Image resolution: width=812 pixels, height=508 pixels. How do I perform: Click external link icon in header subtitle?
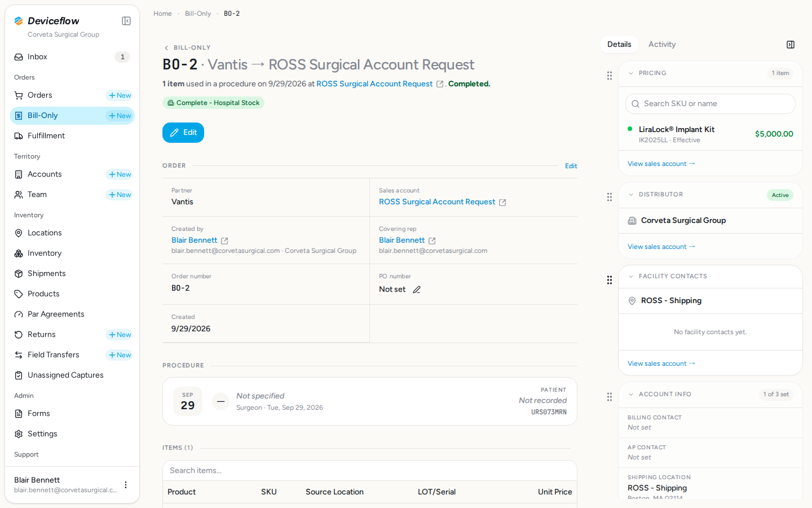pos(440,84)
